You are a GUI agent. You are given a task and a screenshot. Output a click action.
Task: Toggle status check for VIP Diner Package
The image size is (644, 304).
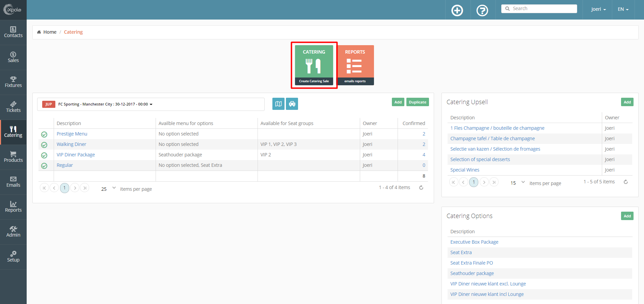[x=44, y=155]
